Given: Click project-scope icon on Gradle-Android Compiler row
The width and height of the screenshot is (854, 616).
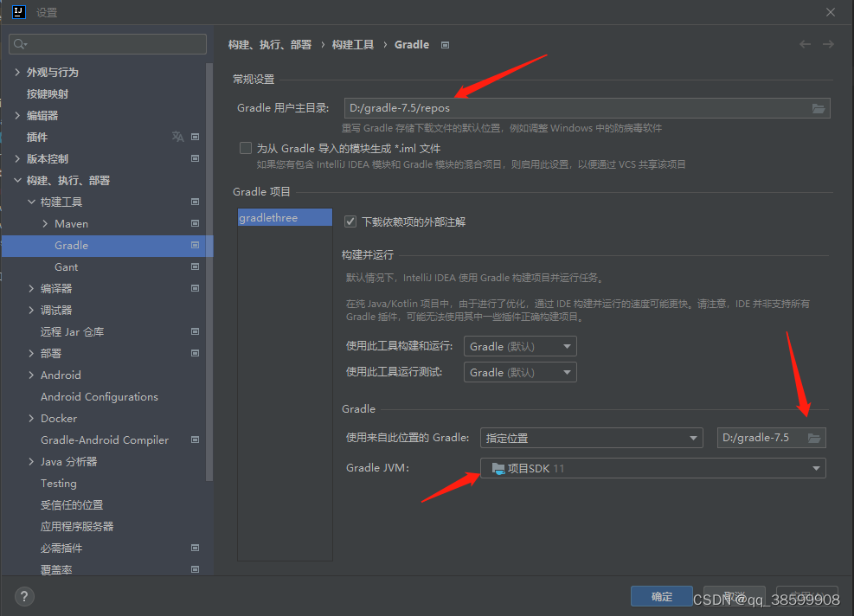Looking at the screenshot, I should point(195,440).
